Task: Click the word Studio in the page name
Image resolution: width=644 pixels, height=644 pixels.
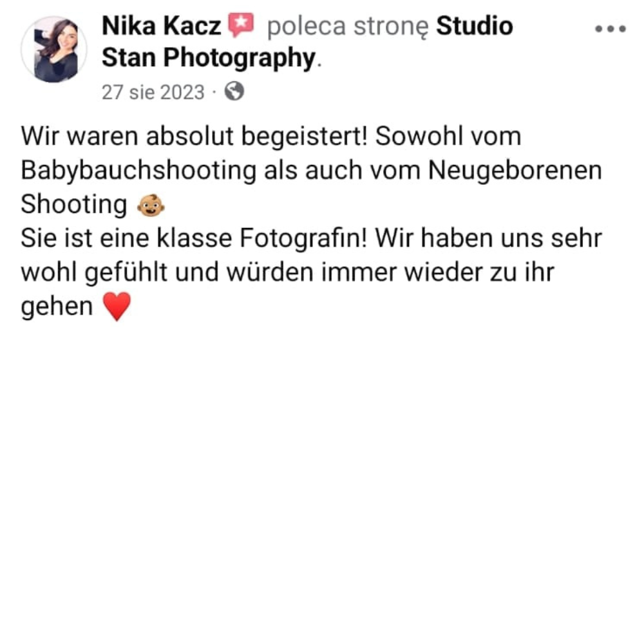Action: [475, 26]
